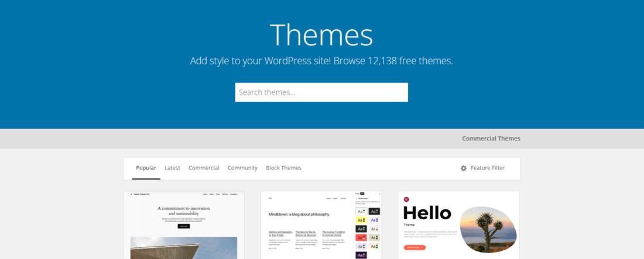Screen dimensions: 644x259
Task: Click into the Search themes field
Action: 321,92
